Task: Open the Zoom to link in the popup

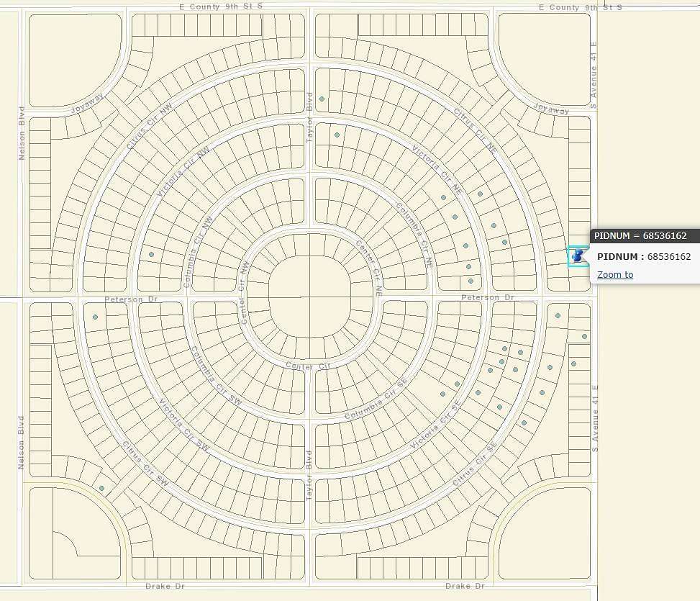Action: [614, 274]
